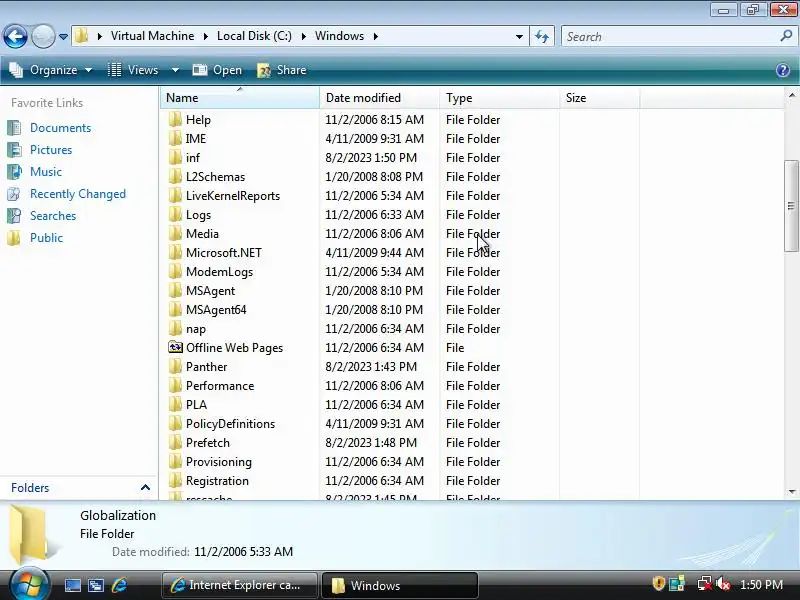Select the MSAgent64 folder icon
The width and height of the screenshot is (800, 600).
[x=175, y=309]
